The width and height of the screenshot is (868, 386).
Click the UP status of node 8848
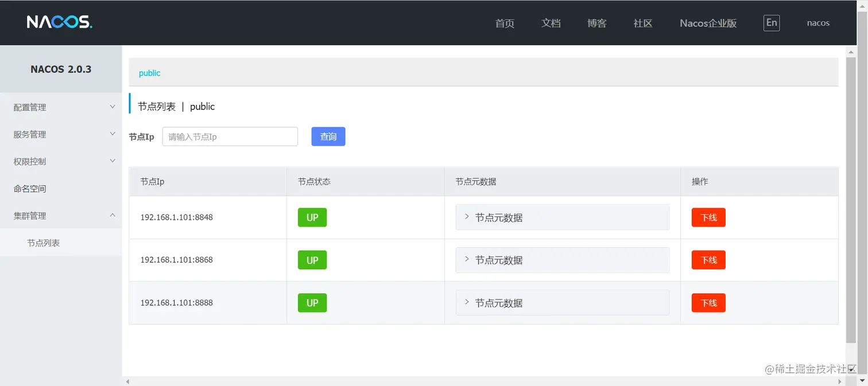point(312,217)
